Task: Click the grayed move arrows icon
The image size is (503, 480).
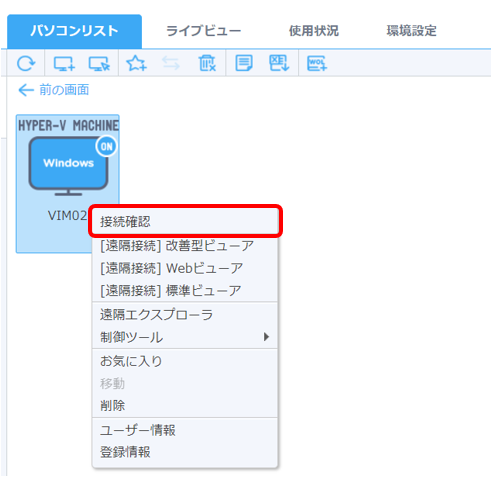Action: point(171,63)
